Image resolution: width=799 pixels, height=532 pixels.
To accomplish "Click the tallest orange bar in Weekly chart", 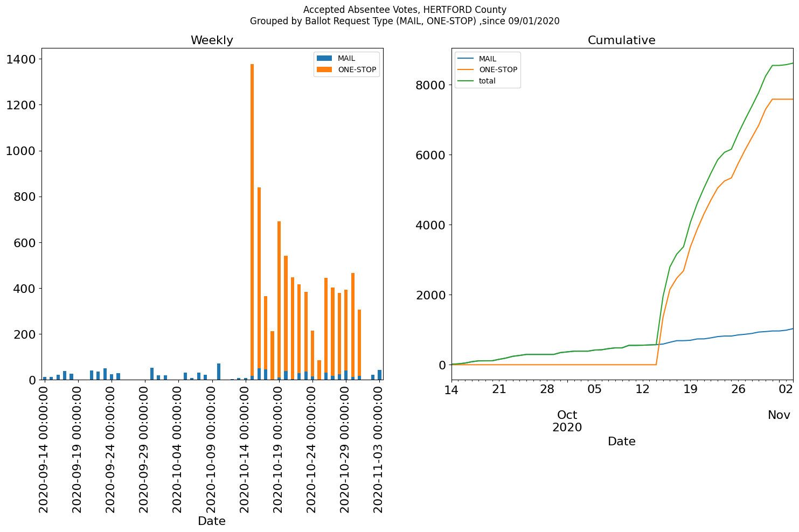I will click(252, 220).
